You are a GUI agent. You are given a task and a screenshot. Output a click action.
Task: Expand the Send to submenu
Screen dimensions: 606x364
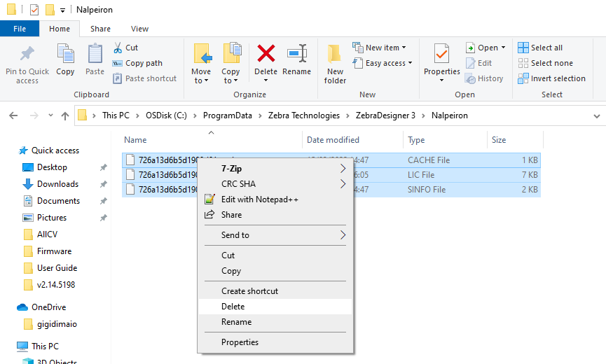point(343,234)
